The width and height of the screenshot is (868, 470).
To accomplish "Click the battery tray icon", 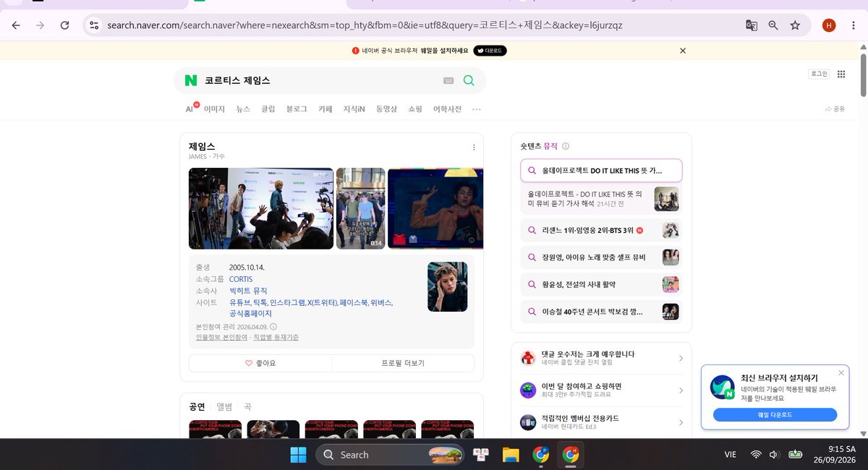I will tap(796, 455).
